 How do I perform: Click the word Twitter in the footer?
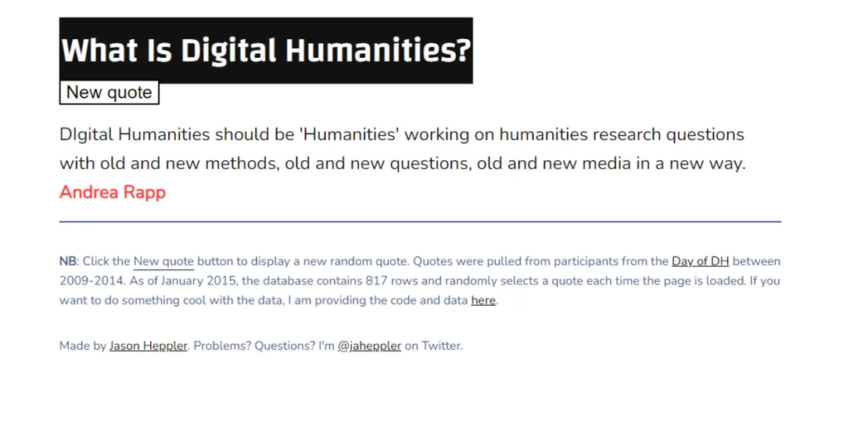(442, 346)
